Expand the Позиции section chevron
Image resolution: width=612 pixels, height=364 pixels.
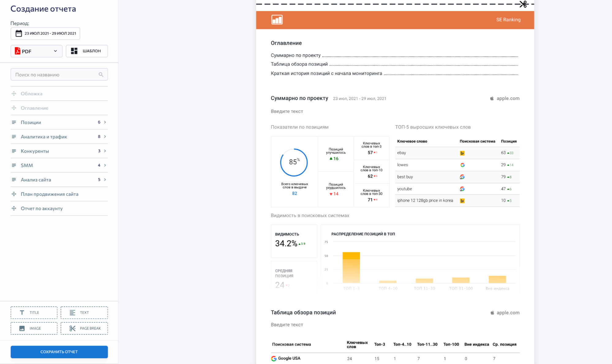click(x=105, y=122)
